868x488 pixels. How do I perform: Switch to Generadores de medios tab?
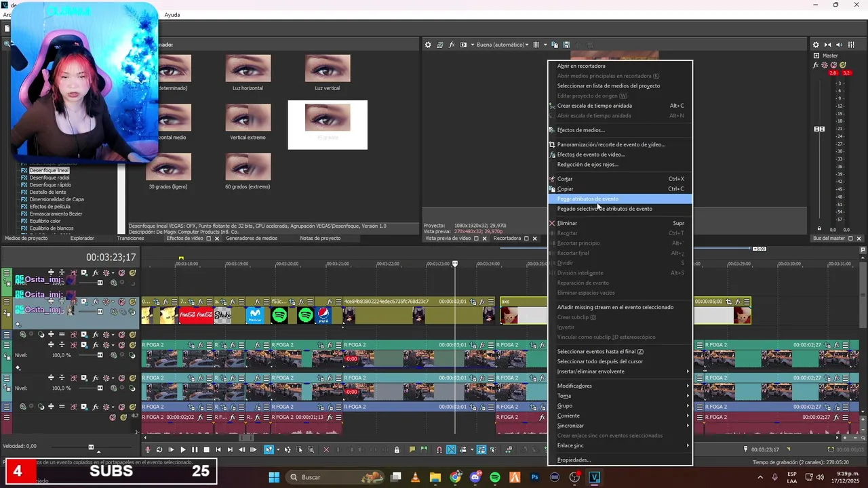(252, 239)
